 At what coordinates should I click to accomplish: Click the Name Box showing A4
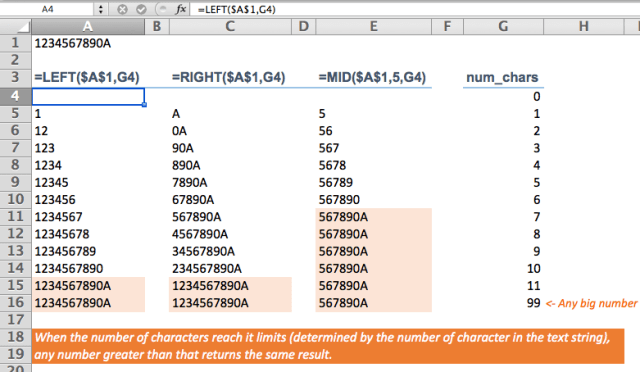pos(48,9)
